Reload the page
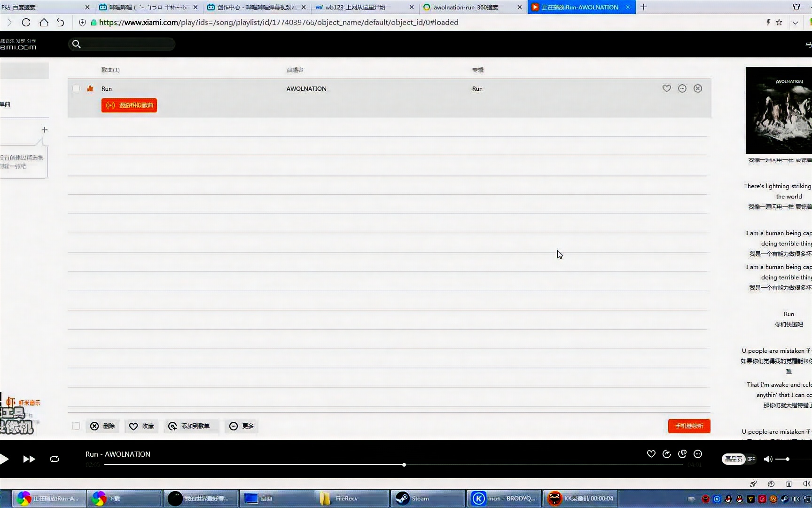812x508 pixels. (26, 22)
